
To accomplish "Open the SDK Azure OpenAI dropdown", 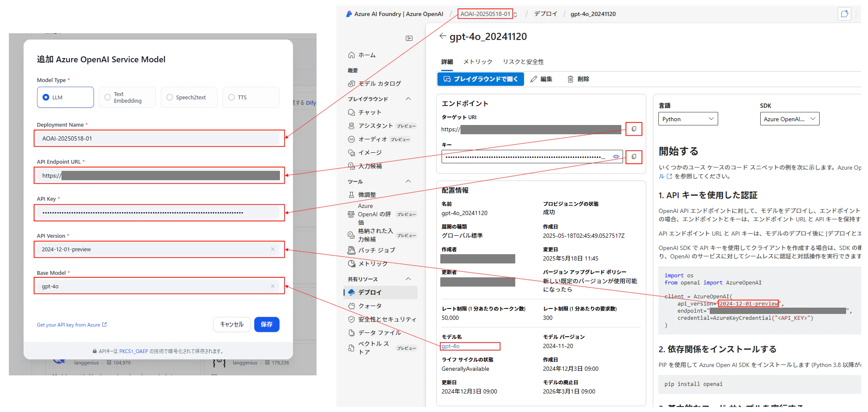I will (789, 119).
